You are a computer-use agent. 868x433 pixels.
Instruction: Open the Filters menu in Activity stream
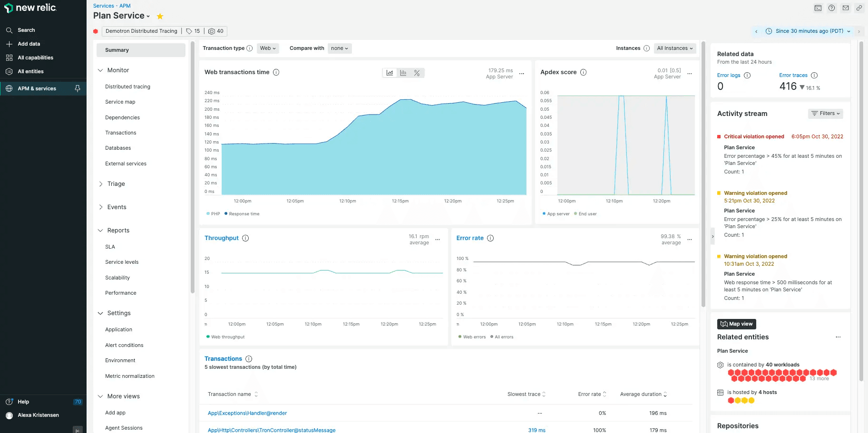[825, 114]
